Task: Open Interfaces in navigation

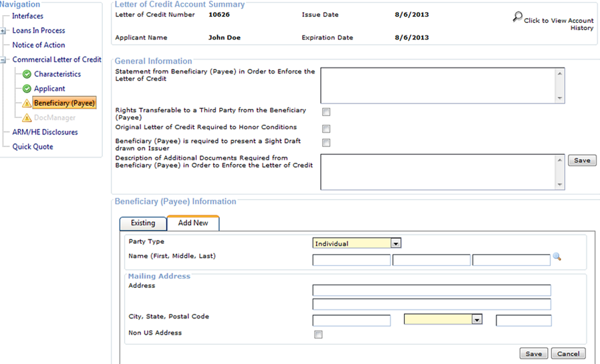Action: point(27,16)
